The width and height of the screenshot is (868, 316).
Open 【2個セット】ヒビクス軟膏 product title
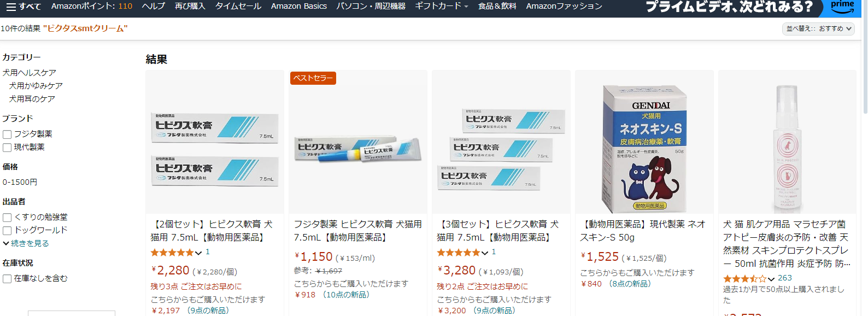pyautogui.click(x=212, y=231)
